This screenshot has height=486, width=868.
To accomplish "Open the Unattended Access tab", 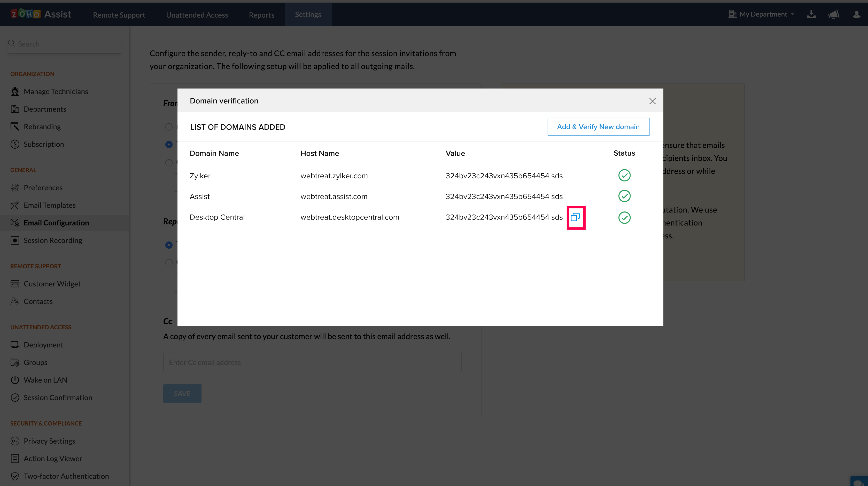I will coord(197,15).
